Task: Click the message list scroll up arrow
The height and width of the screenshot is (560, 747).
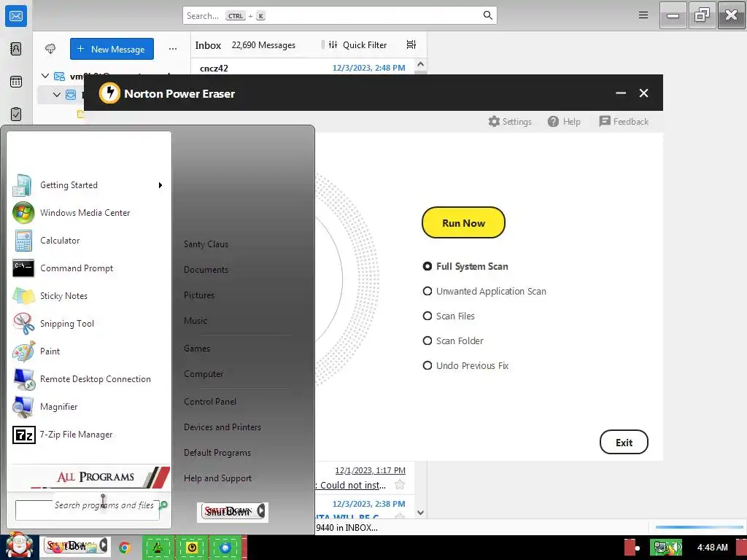Action: pos(420,64)
